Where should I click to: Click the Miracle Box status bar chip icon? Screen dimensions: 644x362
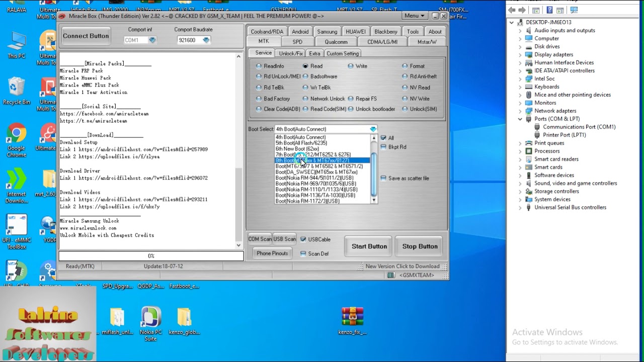tap(391, 275)
